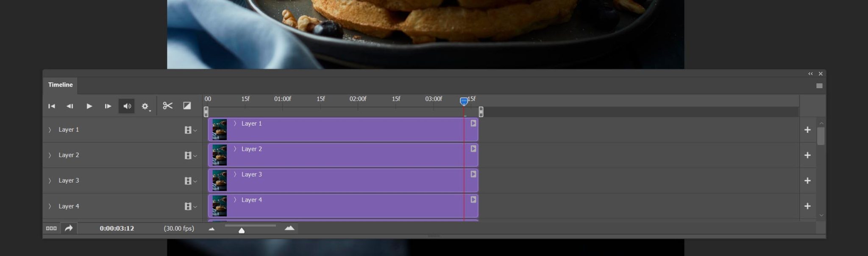
Task: Expand Layer 2 track properties
Action: coord(50,155)
